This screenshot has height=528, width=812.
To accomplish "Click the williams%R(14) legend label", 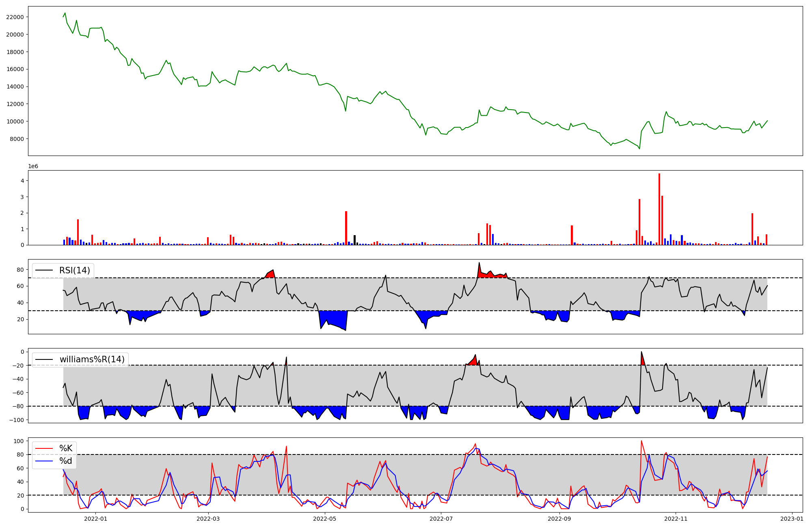I will [x=92, y=359].
